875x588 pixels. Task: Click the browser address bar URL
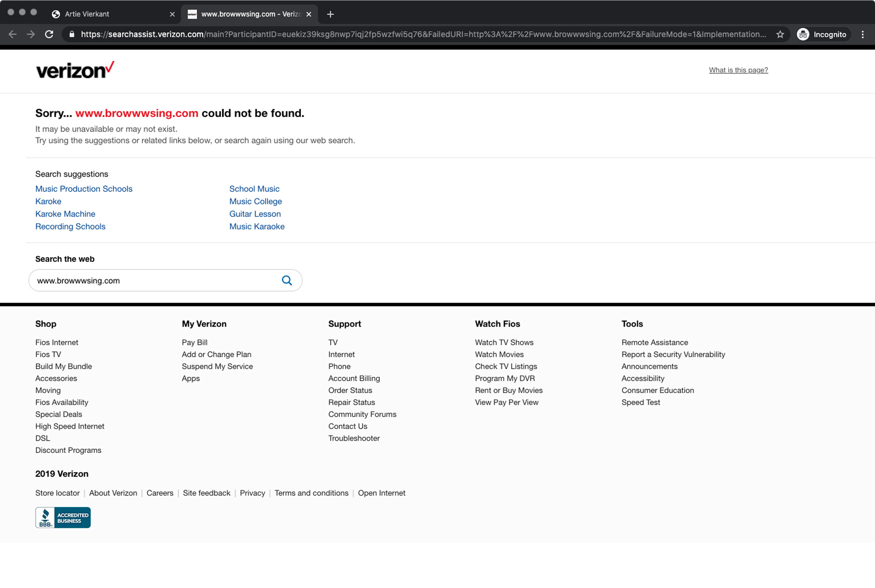click(420, 34)
